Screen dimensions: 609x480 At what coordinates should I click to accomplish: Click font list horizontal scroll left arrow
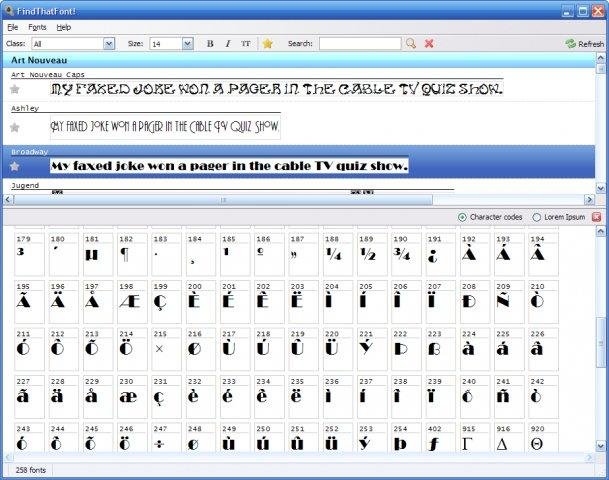(x=8, y=200)
